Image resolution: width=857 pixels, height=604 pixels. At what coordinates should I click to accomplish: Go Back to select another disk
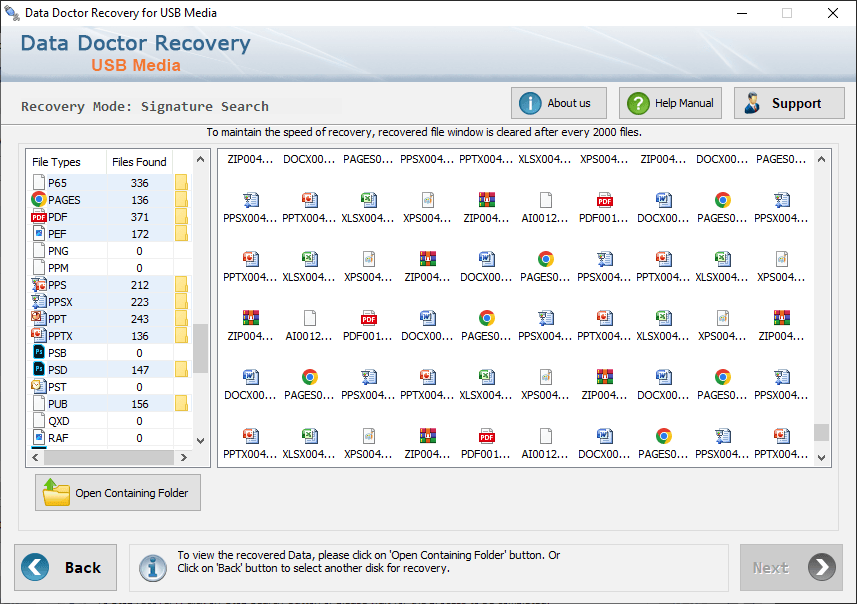point(66,567)
